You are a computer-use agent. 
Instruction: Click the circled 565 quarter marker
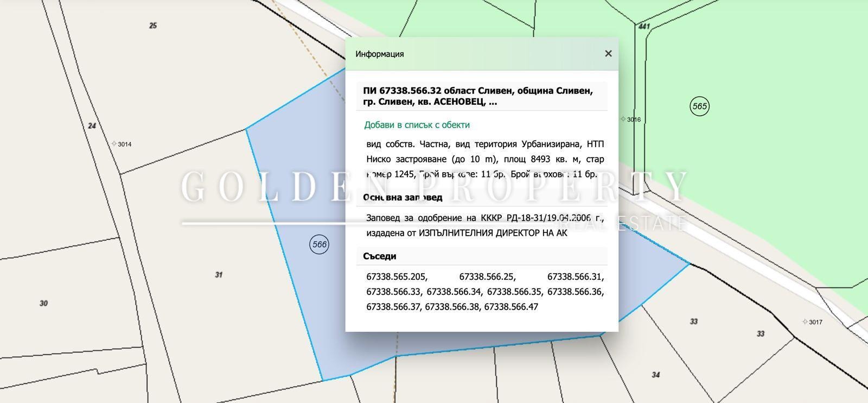pyautogui.click(x=700, y=106)
